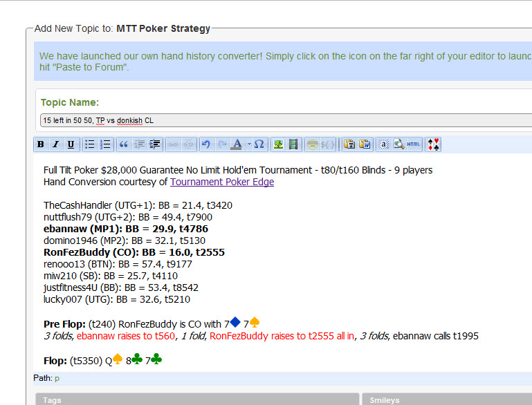Image resolution: width=532 pixels, height=405 pixels.
Task: Open the text color dropdown arrow
Action: (x=249, y=144)
